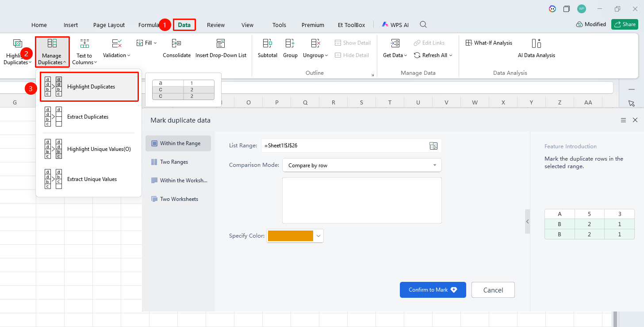
Task: Expand the Specify Color dropdown arrow
Action: point(318,236)
